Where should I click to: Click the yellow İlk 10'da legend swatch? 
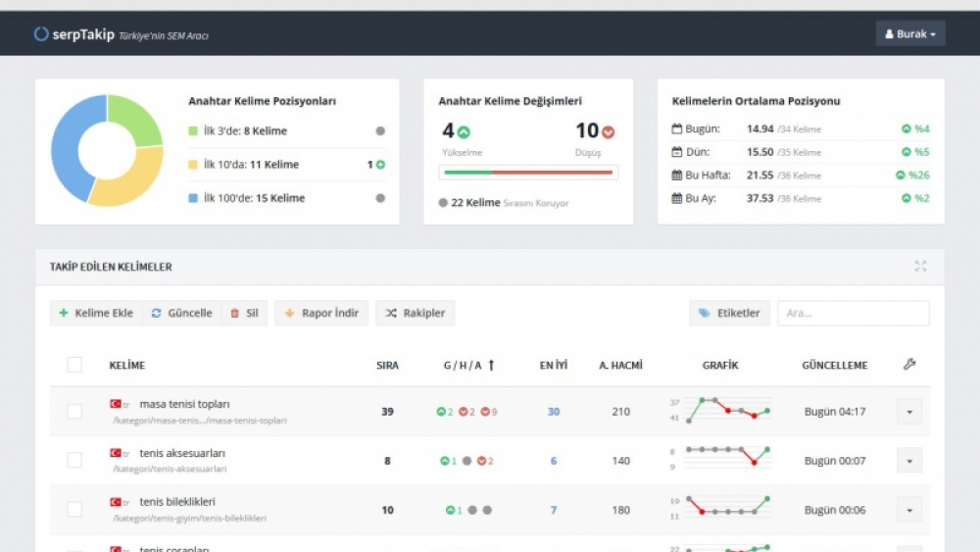click(193, 165)
